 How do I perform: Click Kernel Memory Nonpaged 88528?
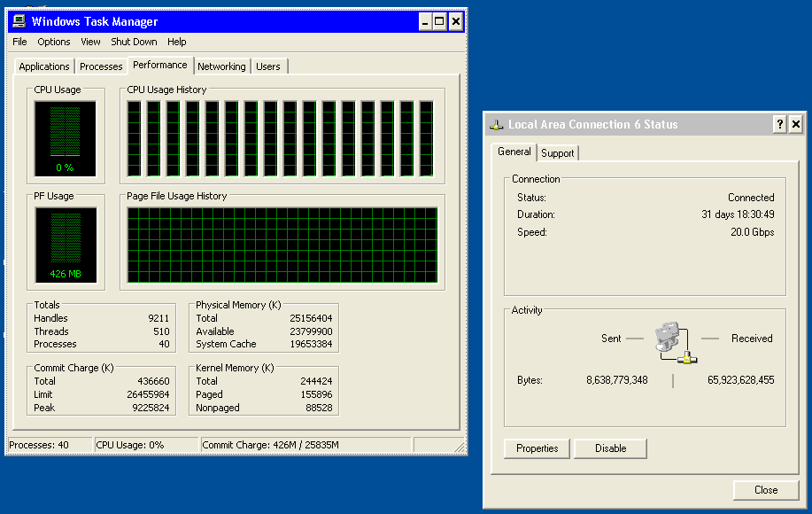319,408
